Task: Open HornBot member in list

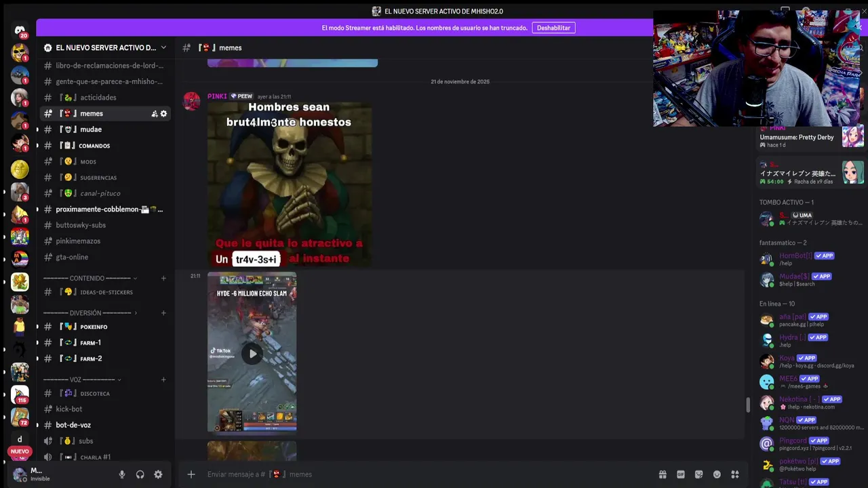Action: (811, 259)
